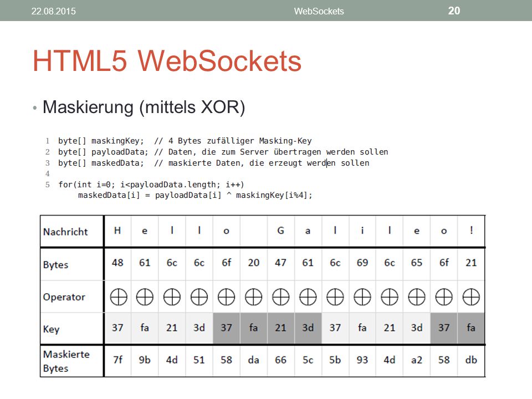Click masked byte db

[471, 360]
